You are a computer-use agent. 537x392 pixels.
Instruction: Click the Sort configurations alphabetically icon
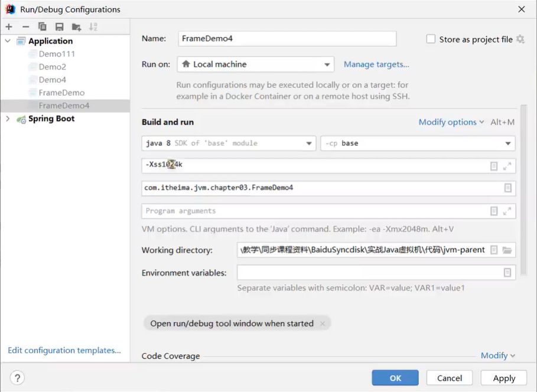[x=93, y=27]
